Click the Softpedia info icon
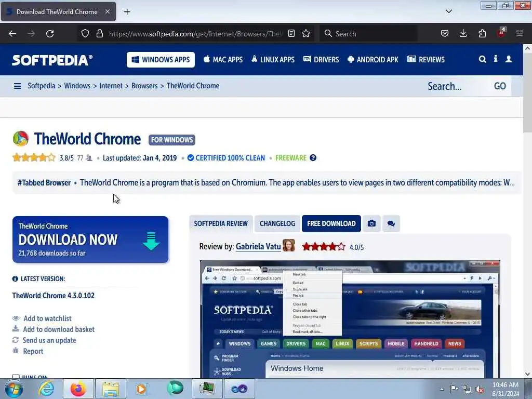532x399 pixels. (495, 59)
